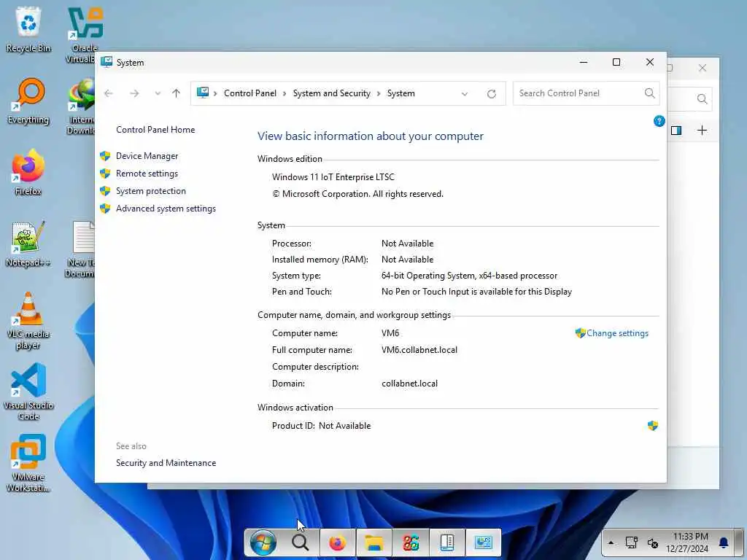Launch VLC media player shortcut
747x560 pixels.
(28, 321)
